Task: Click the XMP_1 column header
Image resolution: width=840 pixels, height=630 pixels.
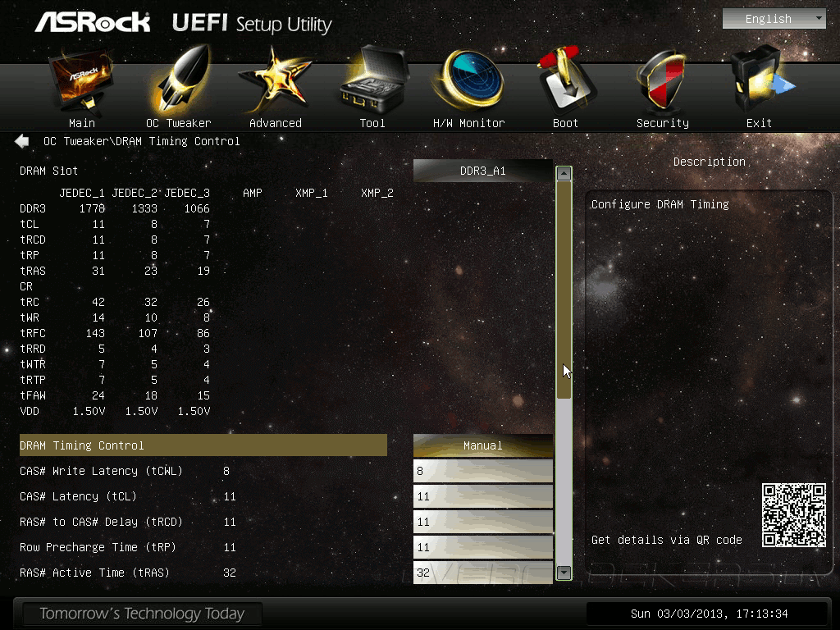Action: pos(311,193)
